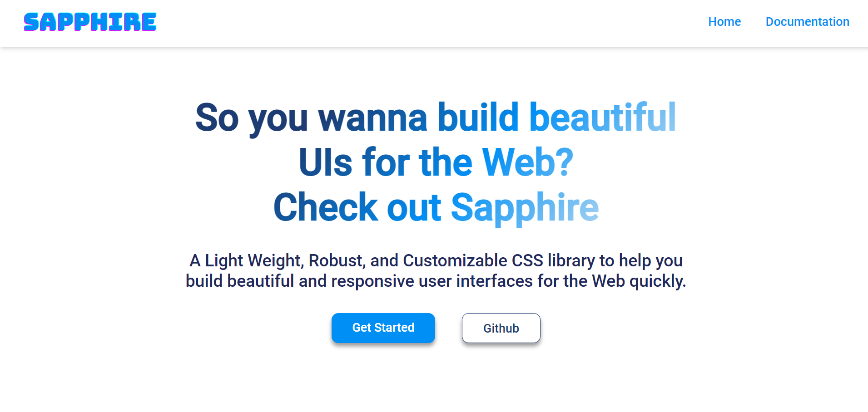Click the blue Get Started button
Image resolution: width=868 pixels, height=412 pixels.
[x=383, y=328]
